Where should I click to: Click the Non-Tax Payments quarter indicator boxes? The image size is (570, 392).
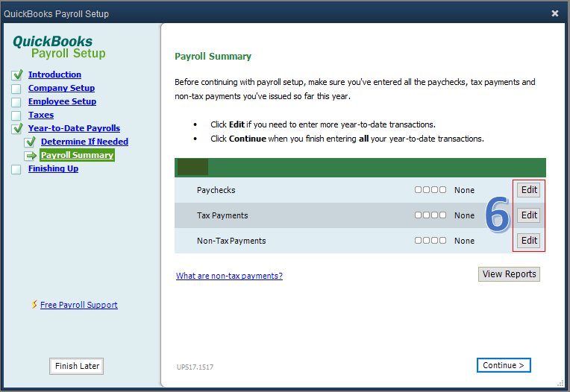pos(430,240)
